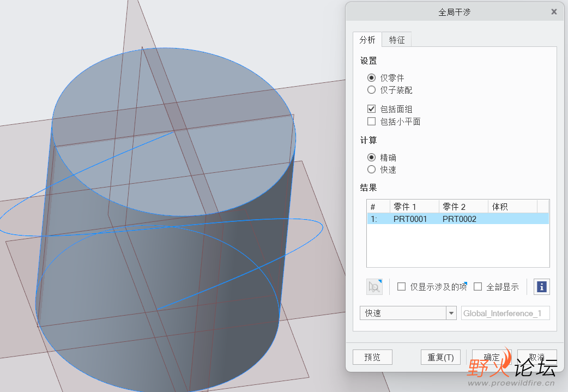Click the 预览 button
Screen dimensions: 568x392
372,357
